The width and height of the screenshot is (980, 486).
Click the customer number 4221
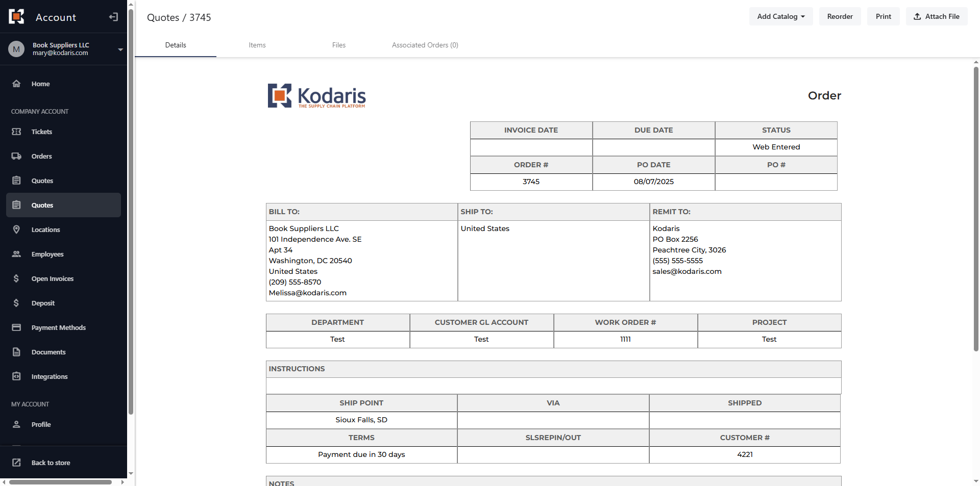click(x=745, y=454)
